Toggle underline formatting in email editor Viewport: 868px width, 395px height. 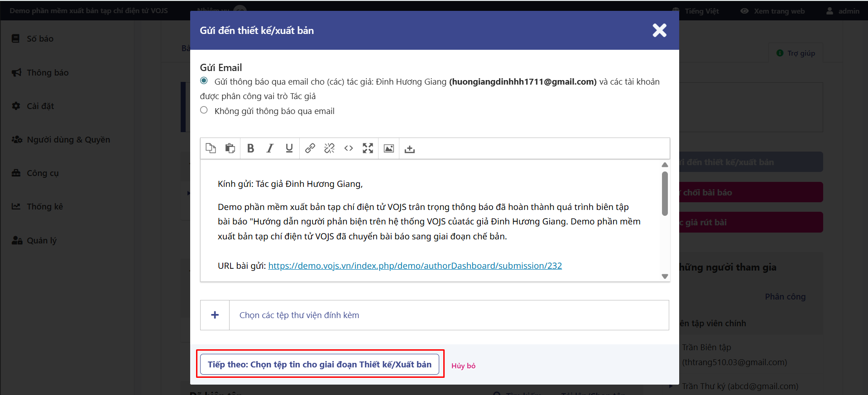pyautogui.click(x=289, y=148)
